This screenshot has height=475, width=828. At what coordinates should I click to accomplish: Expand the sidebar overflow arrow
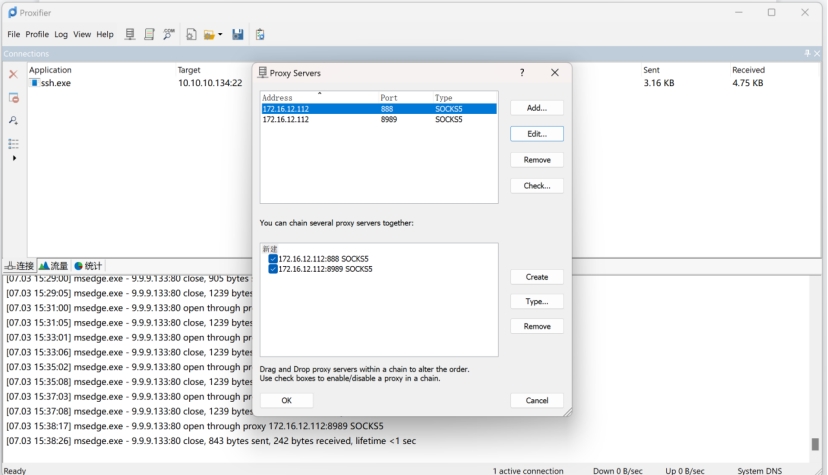coord(14,158)
